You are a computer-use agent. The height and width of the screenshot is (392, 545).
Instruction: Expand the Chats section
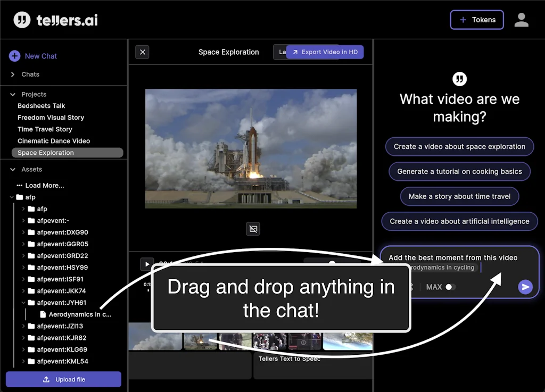coord(12,74)
